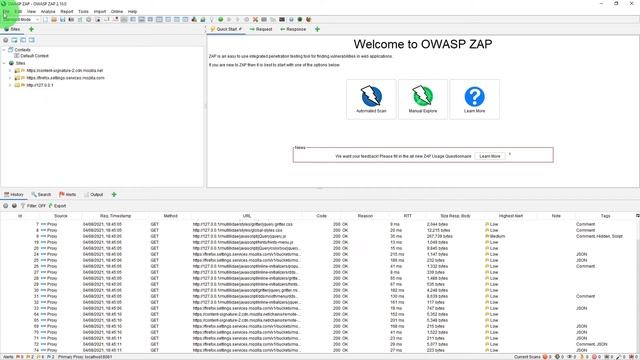The width and height of the screenshot is (640, 360).
Task: Collapse the Contexts tree node
Action: [x=4, y=50]
